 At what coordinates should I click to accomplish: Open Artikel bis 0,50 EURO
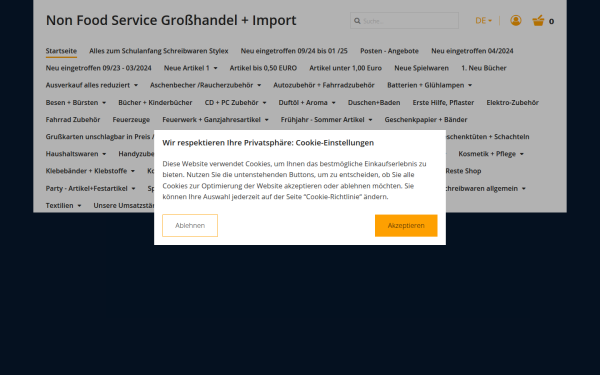pyautogui.click(x=263, y=68)
